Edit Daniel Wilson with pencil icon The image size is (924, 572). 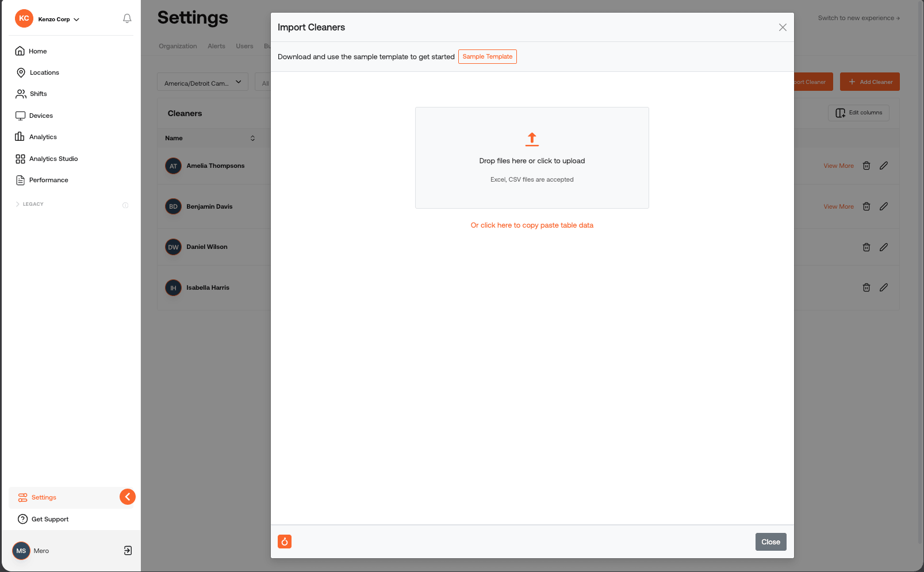(x=884, y=247)
